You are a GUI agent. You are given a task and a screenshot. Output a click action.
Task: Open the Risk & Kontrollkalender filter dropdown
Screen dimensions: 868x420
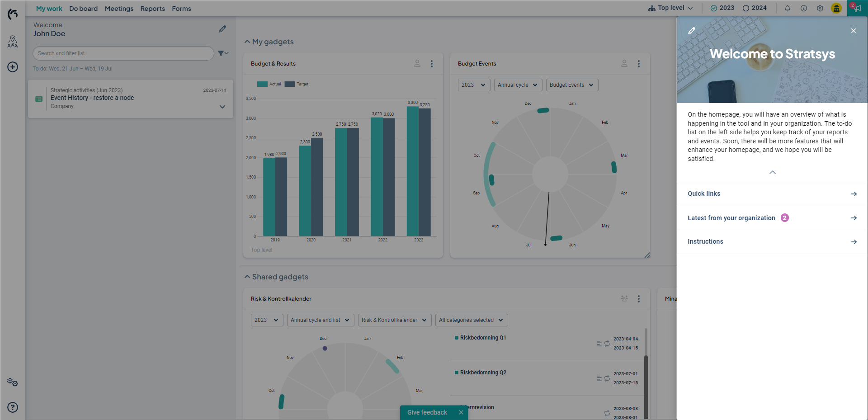pos(395,320)
